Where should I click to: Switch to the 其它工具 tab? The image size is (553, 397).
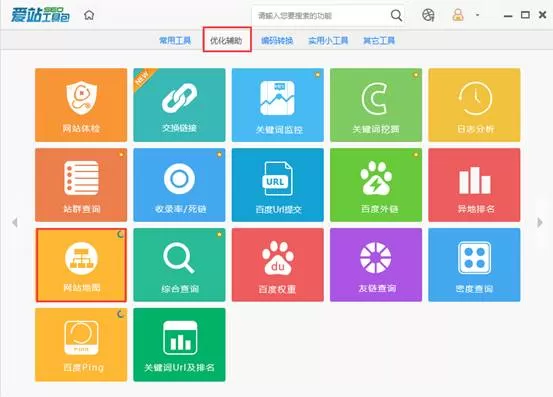coord(379,41)
